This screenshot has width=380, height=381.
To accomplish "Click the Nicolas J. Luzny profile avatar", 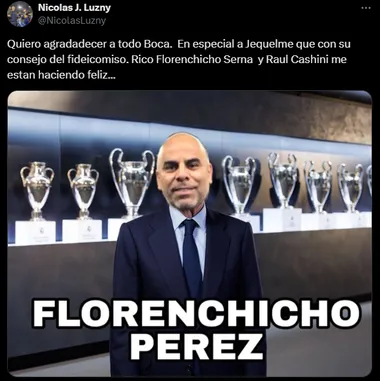I will coord(20,14).
